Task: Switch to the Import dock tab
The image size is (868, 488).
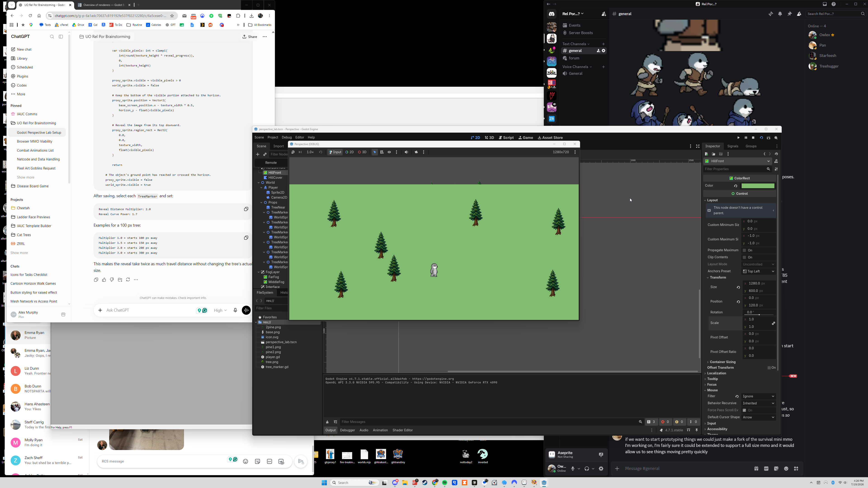Action: coord(278,146)
